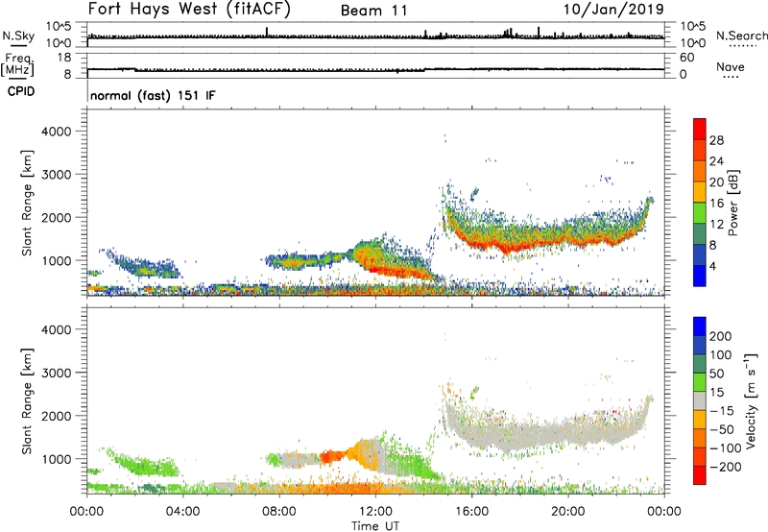Click the dotted line sample under Nave
The height and width of the screenshot is (532, 768).
coord(731,77)
